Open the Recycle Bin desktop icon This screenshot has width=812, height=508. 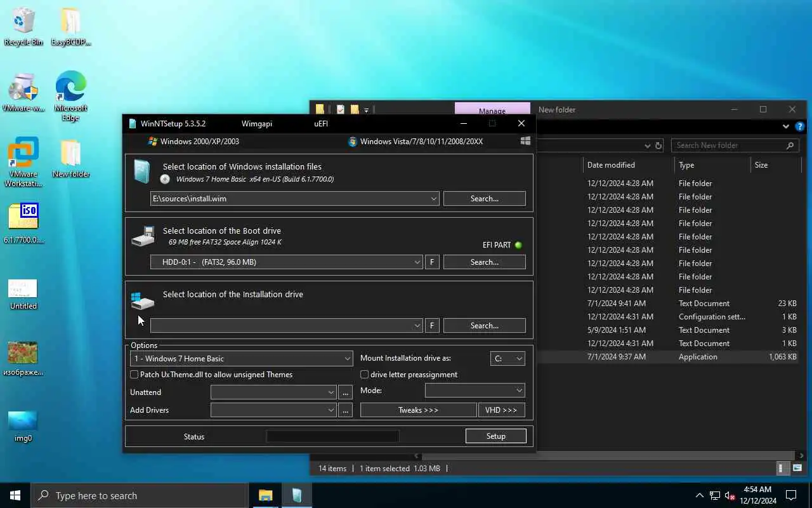(x=23, y=27)
